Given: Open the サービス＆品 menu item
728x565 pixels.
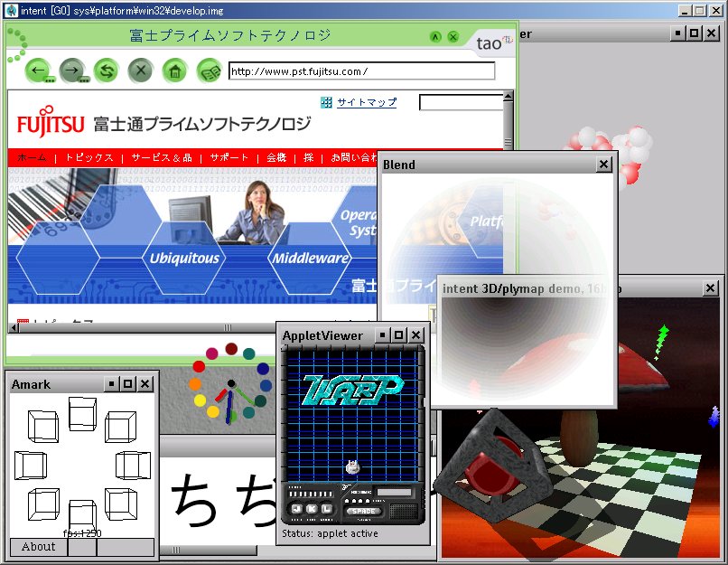Looking at the screenshot, I should pos(162,158).
